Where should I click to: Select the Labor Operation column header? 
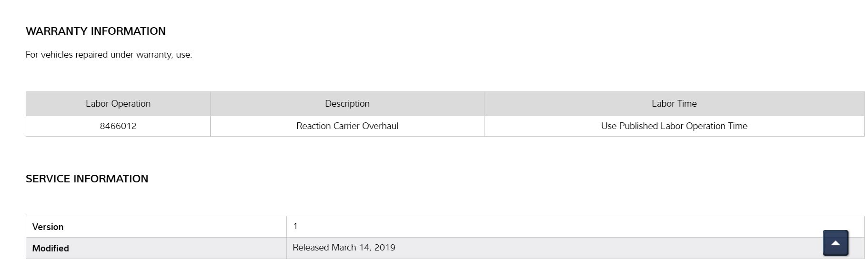[x=118, y=104]
